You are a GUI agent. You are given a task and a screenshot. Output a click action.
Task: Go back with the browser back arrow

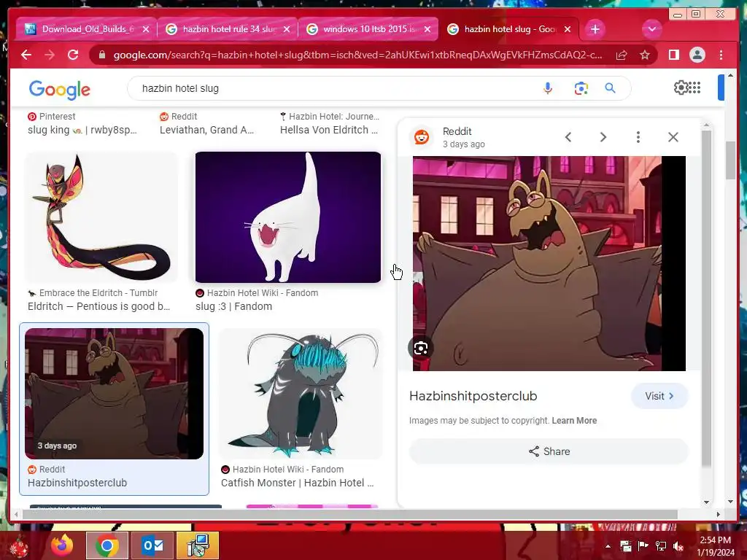coord(26,55)
